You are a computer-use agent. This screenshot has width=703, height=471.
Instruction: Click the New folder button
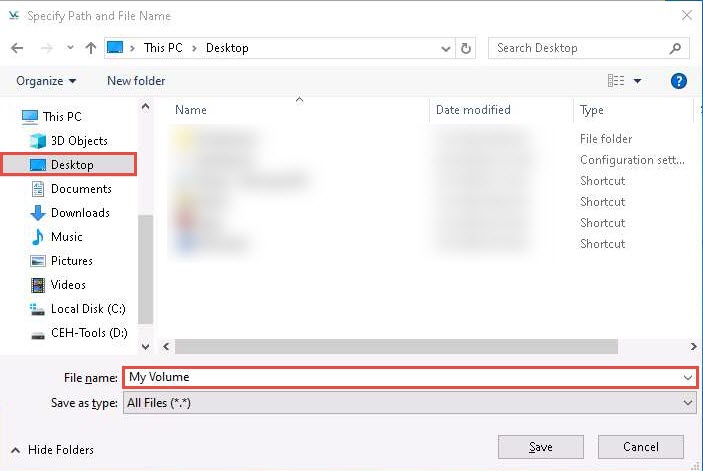point(136,81)
